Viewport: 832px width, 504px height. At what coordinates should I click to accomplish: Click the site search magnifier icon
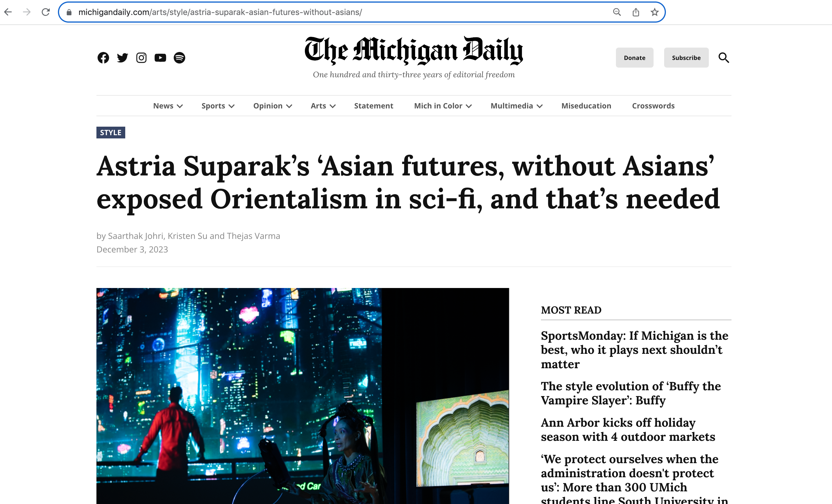click(724, 58)
